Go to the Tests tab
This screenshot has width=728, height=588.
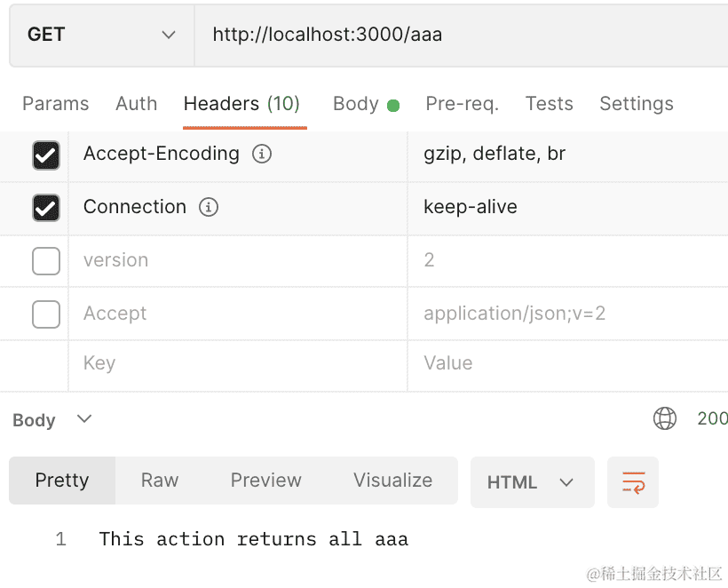point(549,104)
